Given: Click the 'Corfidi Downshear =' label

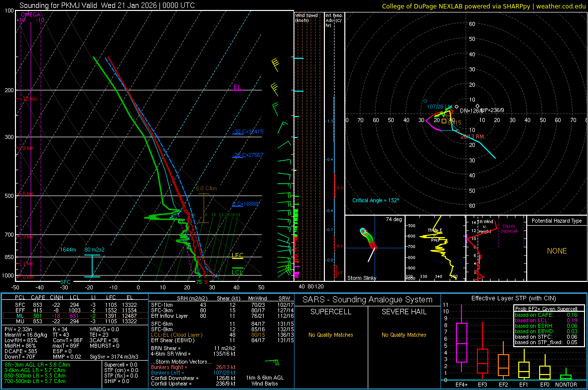Looking at the screenshot, I should pyautogui.click(x=175, y=378).
